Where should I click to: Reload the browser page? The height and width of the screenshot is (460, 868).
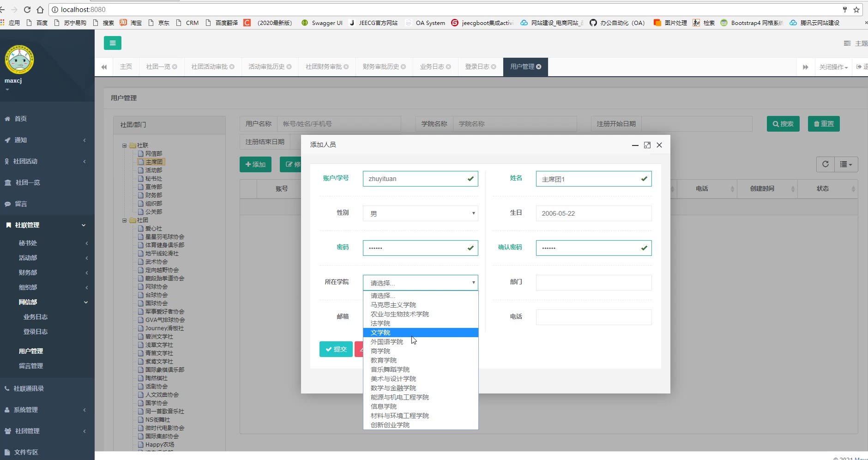pos(27,10)
